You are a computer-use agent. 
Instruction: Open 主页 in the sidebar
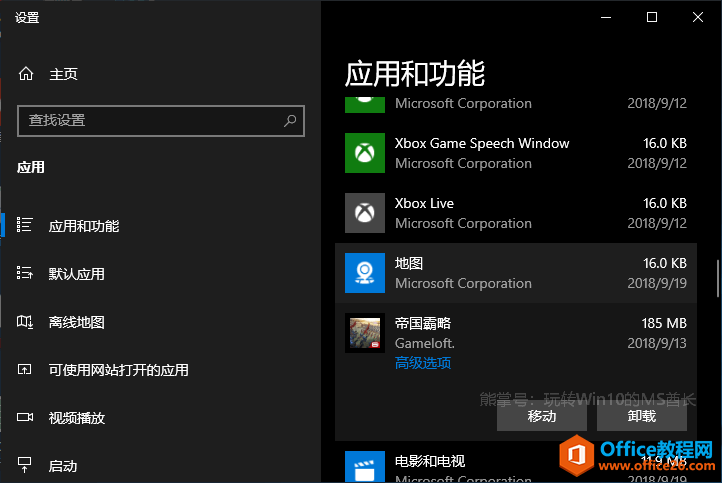pyautogui.click(x=64, y=74)
